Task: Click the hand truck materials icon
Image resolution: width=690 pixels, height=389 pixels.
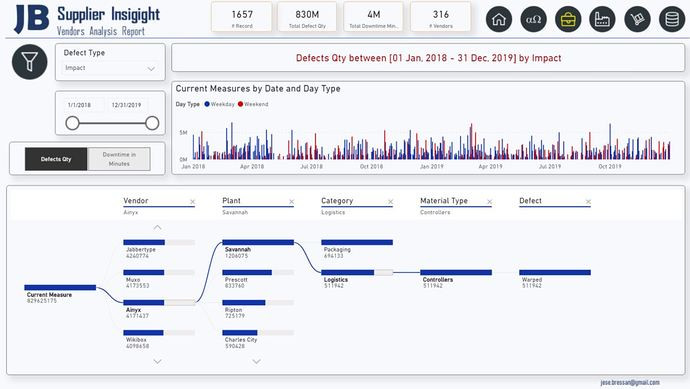Action: (x=637, y=19)
